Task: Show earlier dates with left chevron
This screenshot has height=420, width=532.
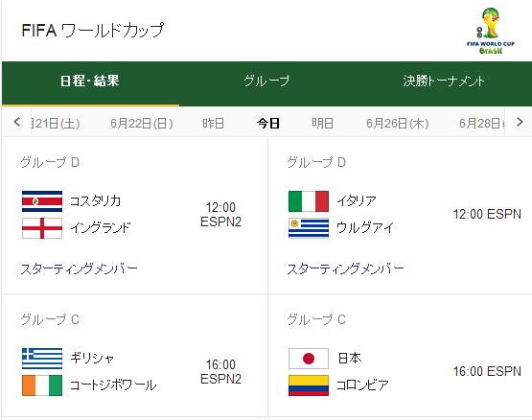Action: pyautogui.click(x=16, y=122)
